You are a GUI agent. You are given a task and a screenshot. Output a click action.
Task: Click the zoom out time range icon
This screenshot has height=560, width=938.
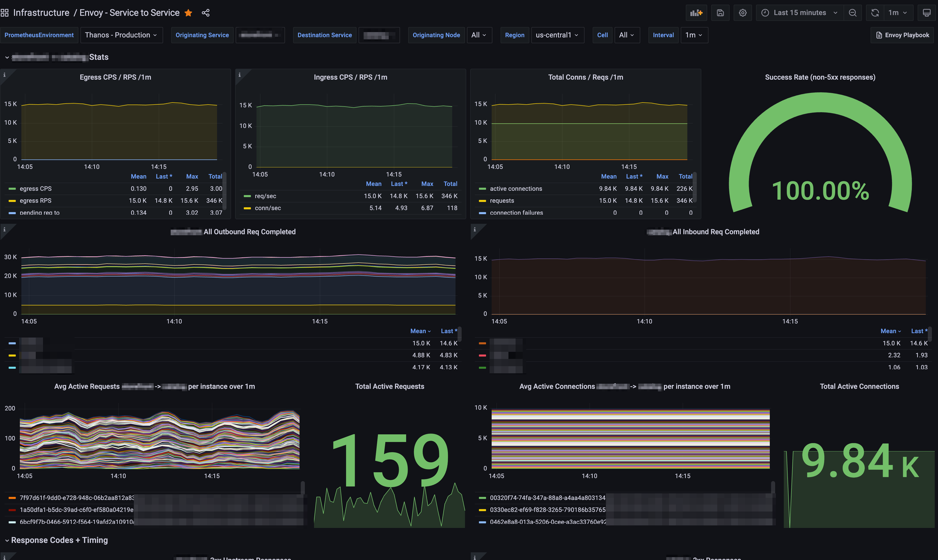(853, 13)
